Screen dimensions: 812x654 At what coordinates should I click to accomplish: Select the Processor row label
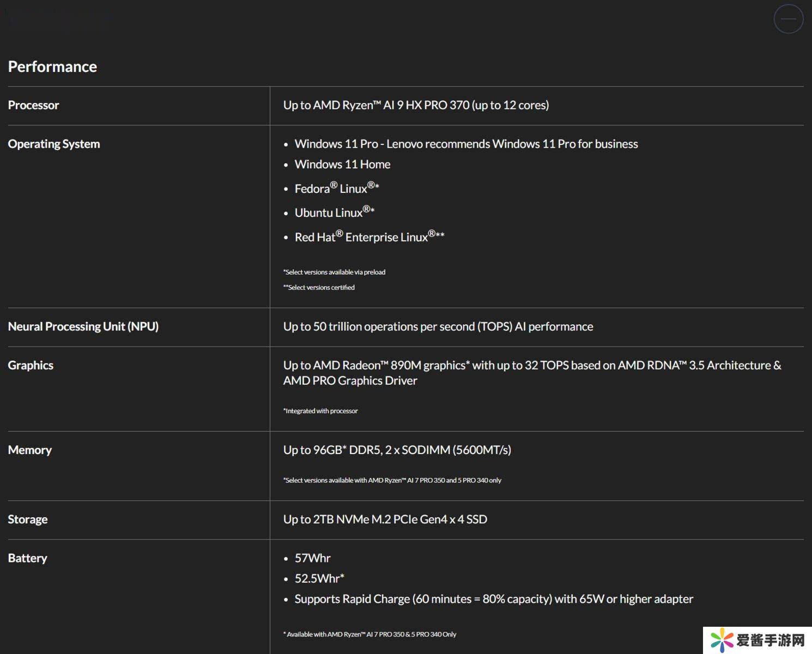pos(33,105)
